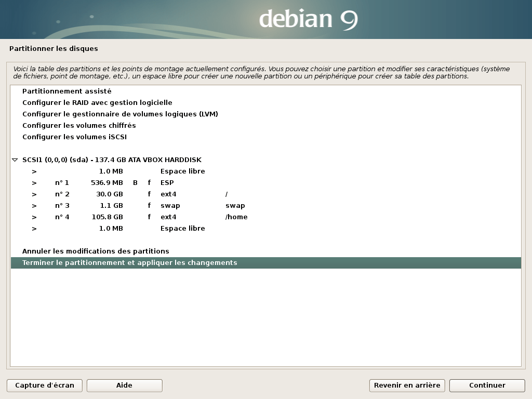Click the B bootable flag on n° 1

[136, 183]
